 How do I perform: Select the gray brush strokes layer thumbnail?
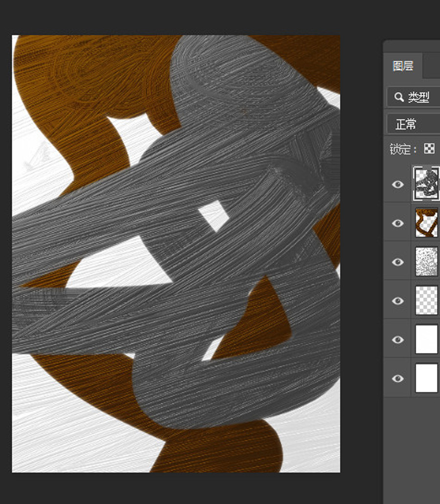[x=426, y=184]
